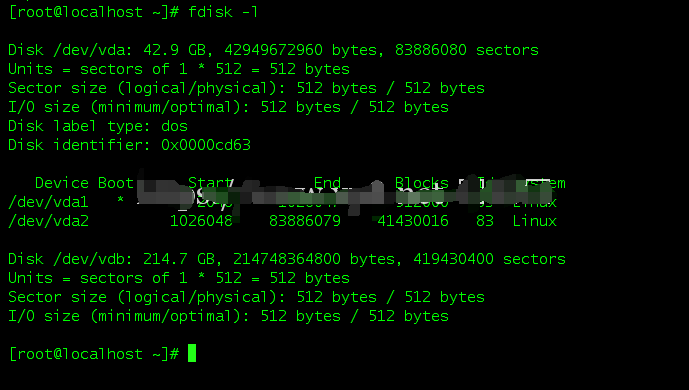Click the '/dev/vdb:' disk label
The height and width of the screenshot is (390, 689).
pyautogui.click(x=93, y=259)
